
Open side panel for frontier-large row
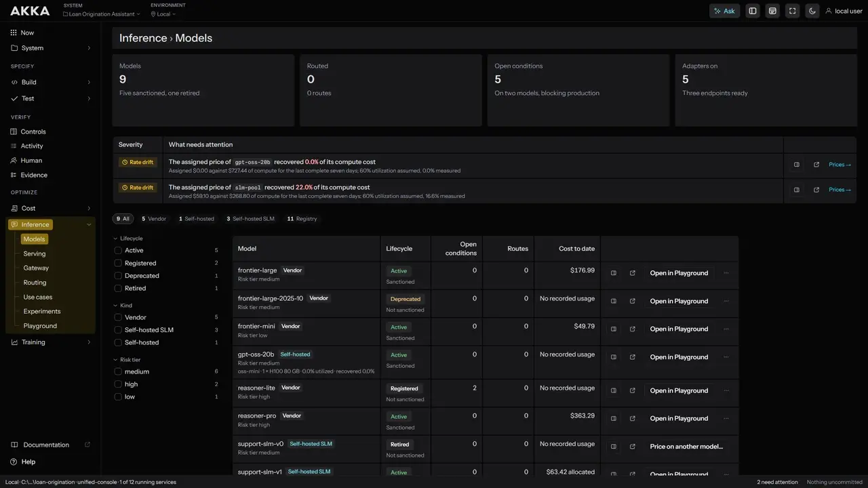614,273
